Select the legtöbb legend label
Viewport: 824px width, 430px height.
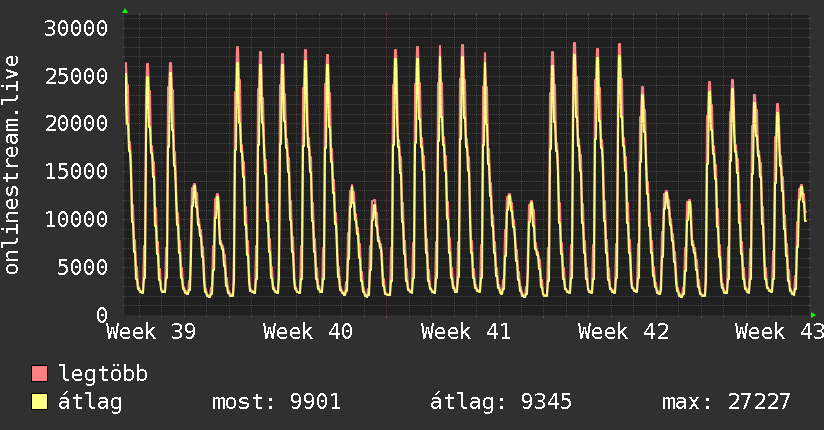pyautogui.click(x=103, y=373)
